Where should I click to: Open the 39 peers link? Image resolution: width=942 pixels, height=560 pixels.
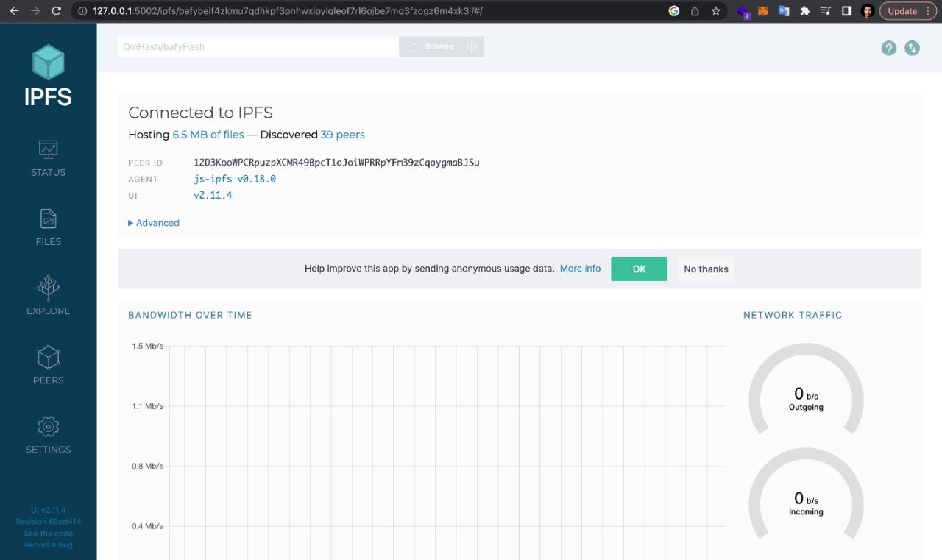pyautogui.click(x=343, y=135)
